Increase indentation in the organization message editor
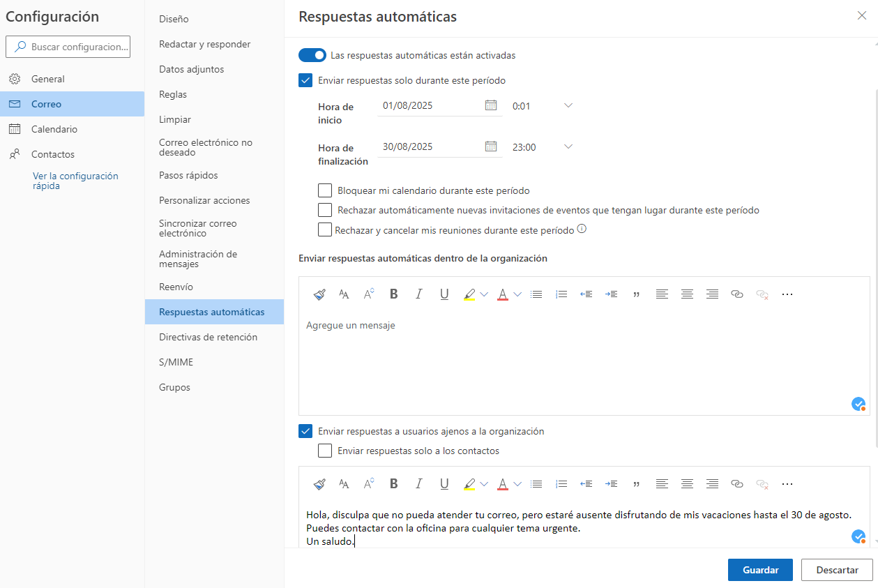The width and height of the screenshot is (878, 588). 611,294
